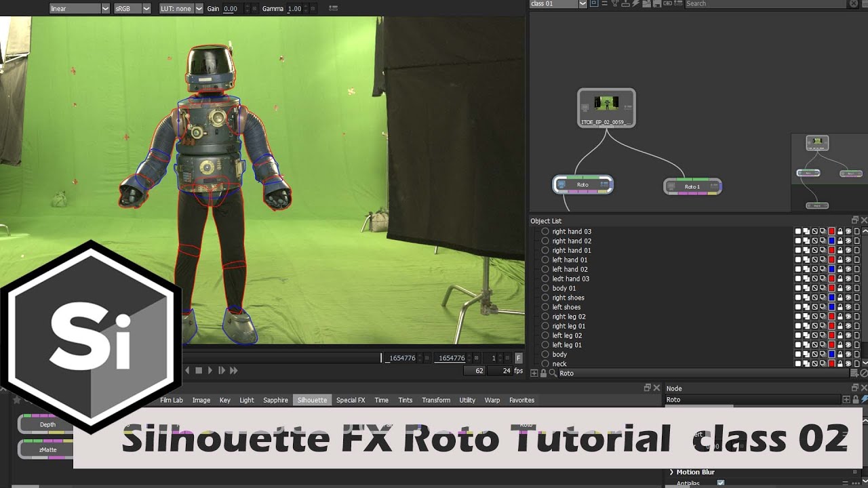Toggle invert icon for right hand 01

click(814, 250)
